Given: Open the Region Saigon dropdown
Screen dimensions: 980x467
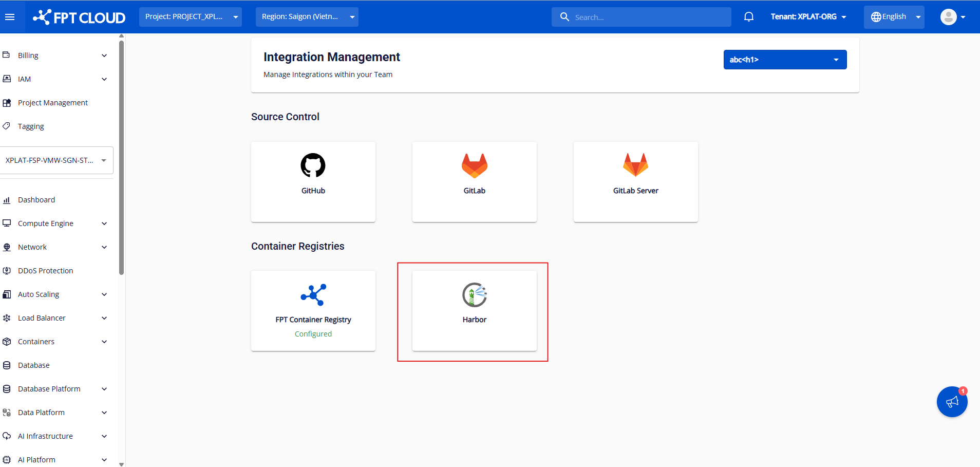Looking at the screenshot, I should (x=307, y=17).
